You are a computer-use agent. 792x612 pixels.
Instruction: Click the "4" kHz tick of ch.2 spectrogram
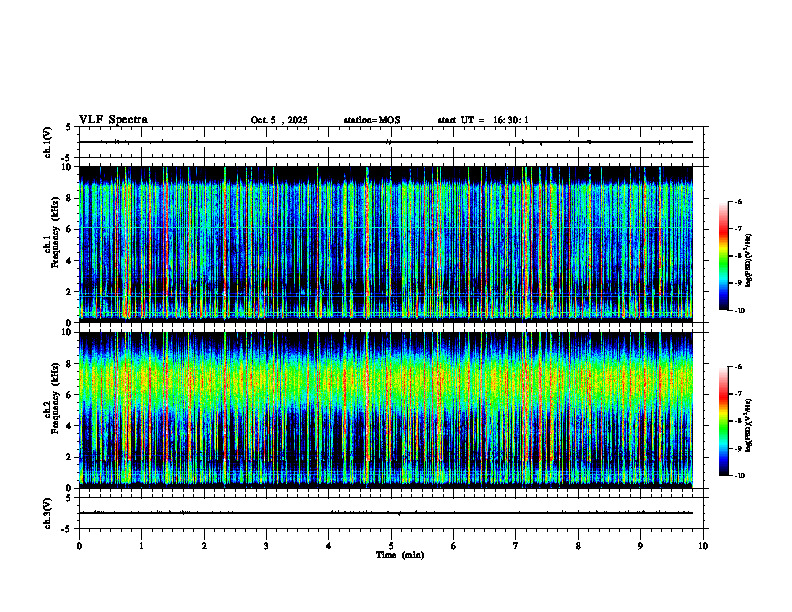[x=69, y=426]
